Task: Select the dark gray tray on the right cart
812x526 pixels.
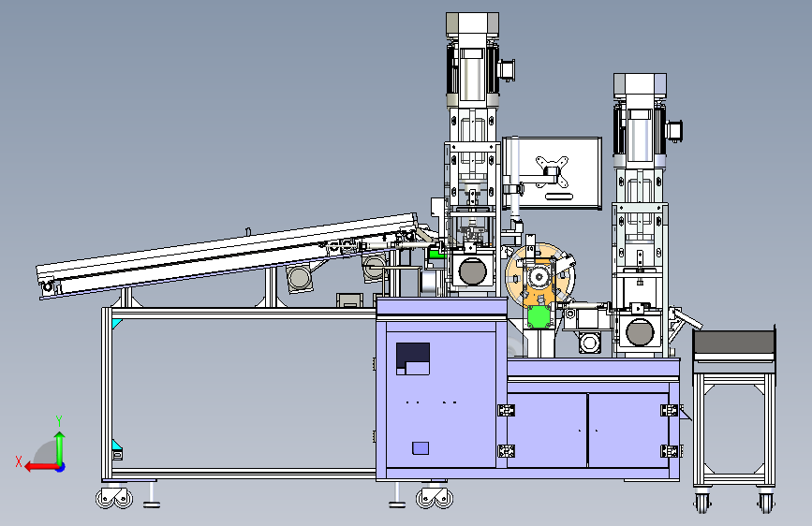Action: tap(734, 343)
